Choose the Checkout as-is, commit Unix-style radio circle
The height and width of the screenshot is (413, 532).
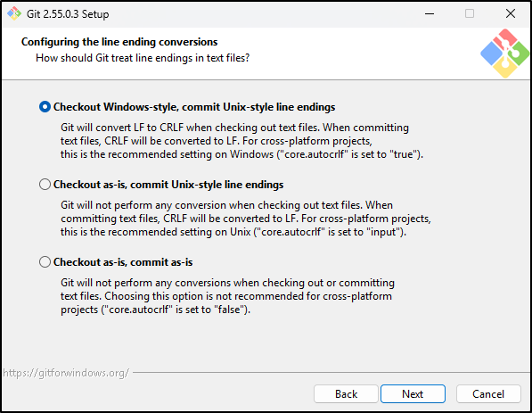45,185
